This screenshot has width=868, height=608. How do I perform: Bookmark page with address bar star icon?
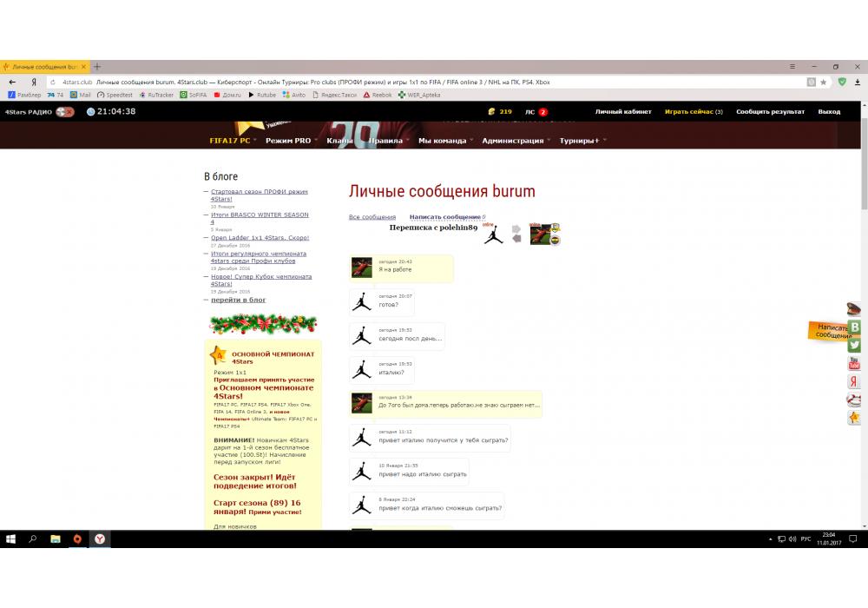tap(823, 82)
